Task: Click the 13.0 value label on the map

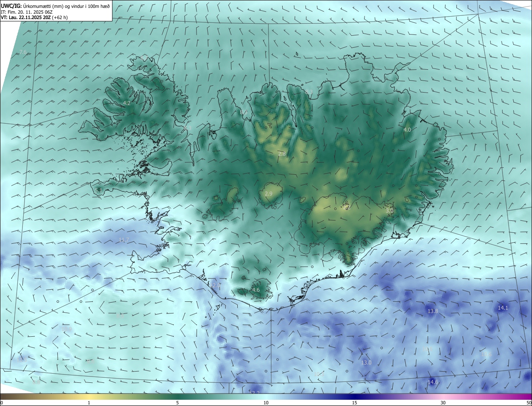Action: coord(366,362)
